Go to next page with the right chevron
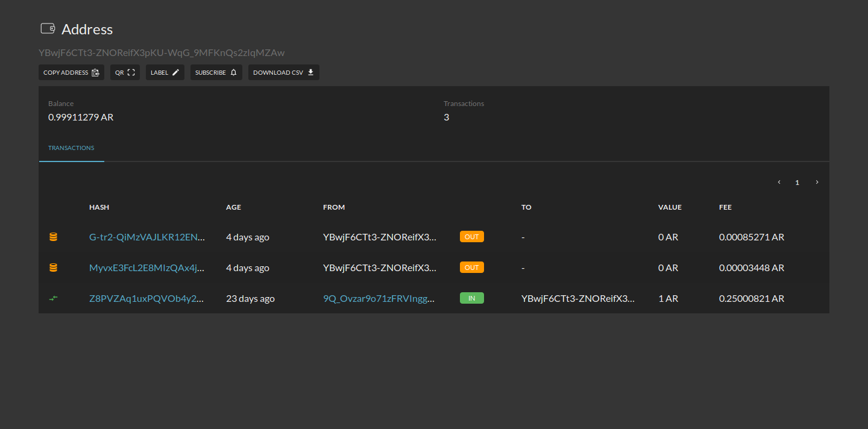The height and width of the screenshot is (429, 868). coord(817,181)
